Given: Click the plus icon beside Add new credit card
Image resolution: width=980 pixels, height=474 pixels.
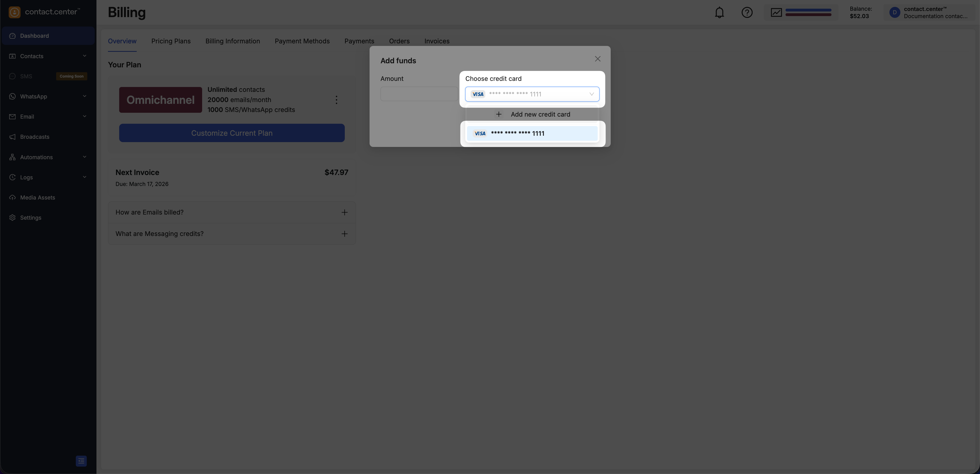Looking at the screenshot, I should [498, 114].
